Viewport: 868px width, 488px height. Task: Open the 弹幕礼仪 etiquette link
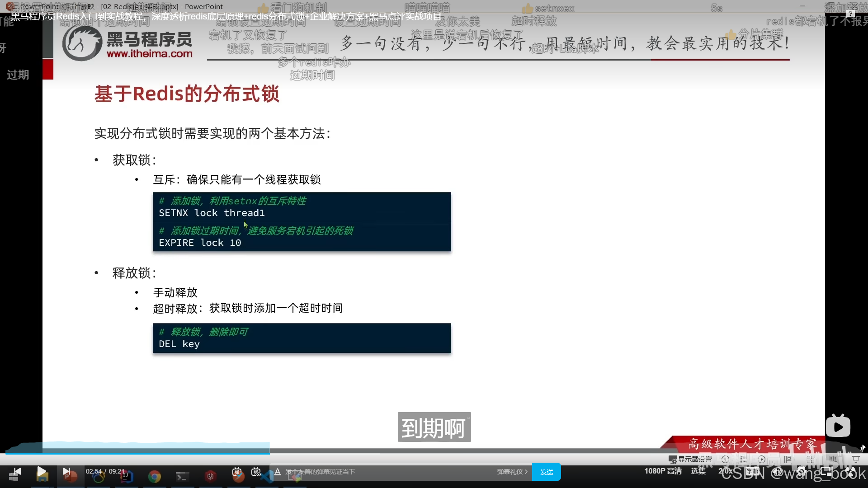[512, 472]
